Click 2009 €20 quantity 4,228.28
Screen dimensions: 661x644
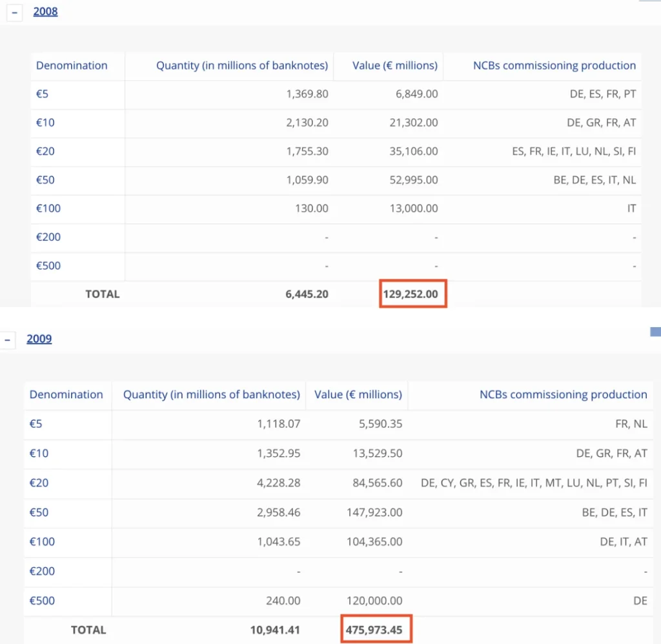point(279,483)
